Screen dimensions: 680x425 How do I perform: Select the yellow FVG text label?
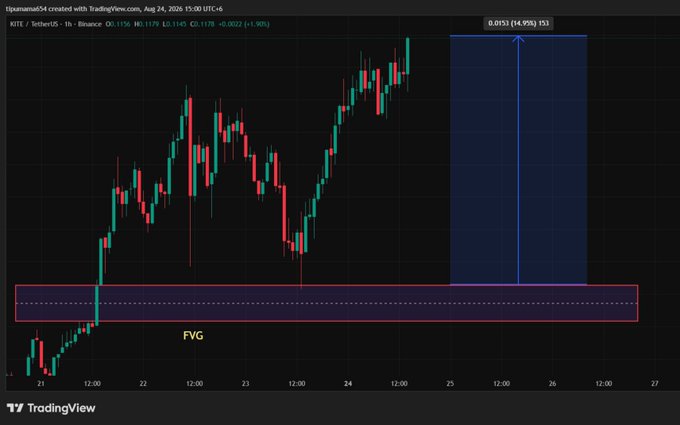tap(193, 335)
